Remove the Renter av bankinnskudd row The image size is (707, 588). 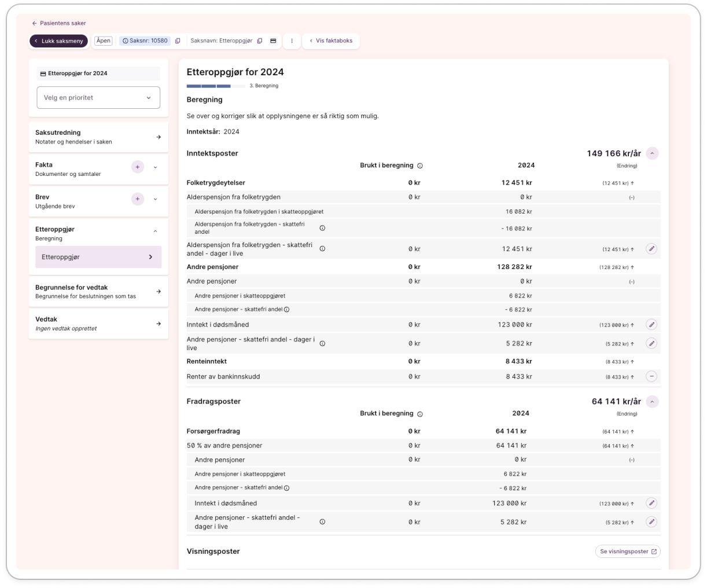(x=651, y=377)
